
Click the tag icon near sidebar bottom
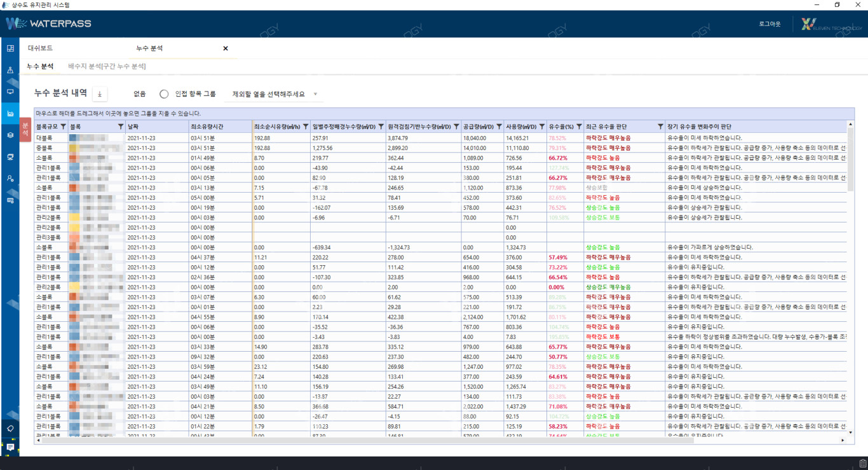click(x=10, y=428)
